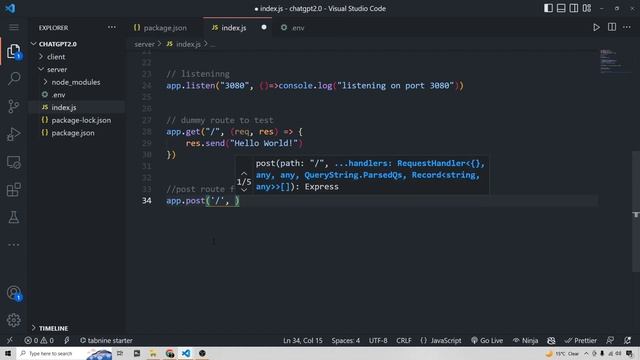Screen dimensions: 640x360
Task: Go to line via Ln 34, Col 15
Action: coord(303,340)
